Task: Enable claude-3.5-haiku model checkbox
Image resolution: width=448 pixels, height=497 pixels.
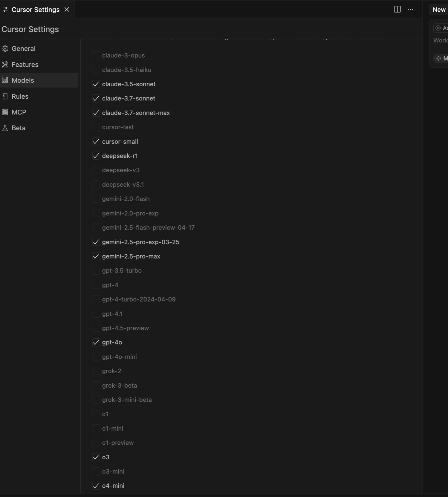Action: coord(96,70)
